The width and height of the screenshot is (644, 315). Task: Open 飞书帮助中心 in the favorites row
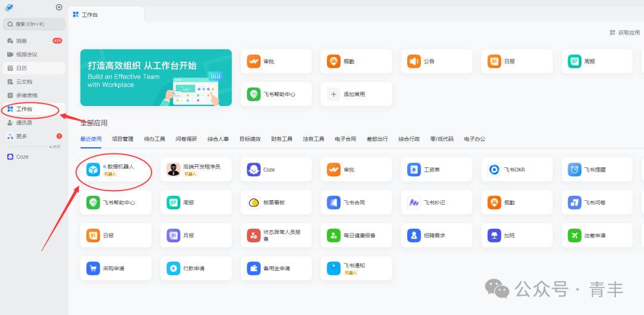coord(277,94)
